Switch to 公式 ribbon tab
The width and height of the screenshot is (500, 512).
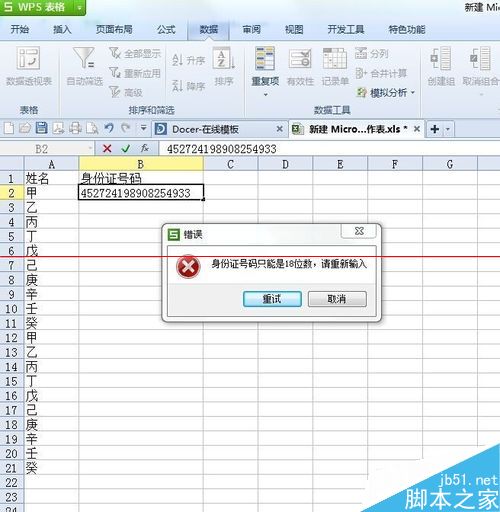coord(166,30)
